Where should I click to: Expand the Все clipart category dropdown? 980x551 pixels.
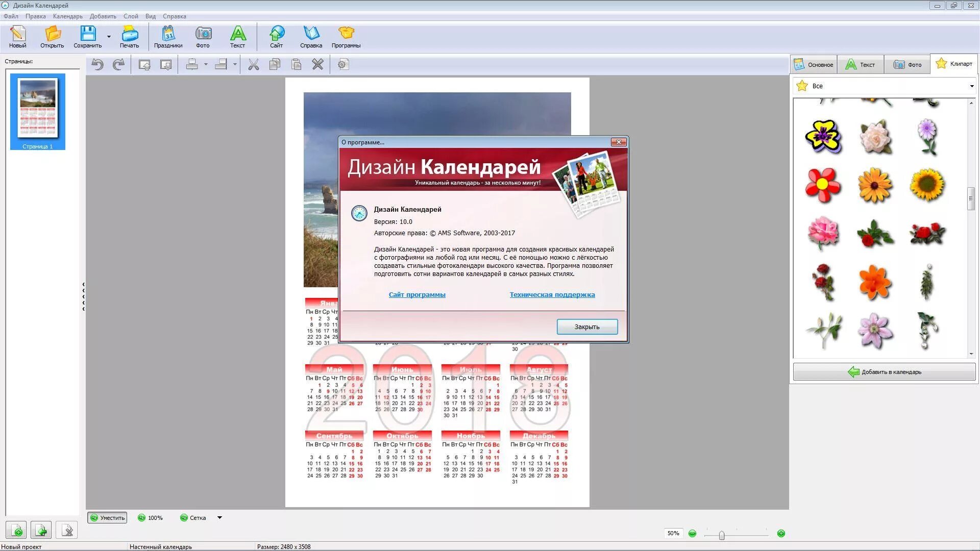pos(971,86)
